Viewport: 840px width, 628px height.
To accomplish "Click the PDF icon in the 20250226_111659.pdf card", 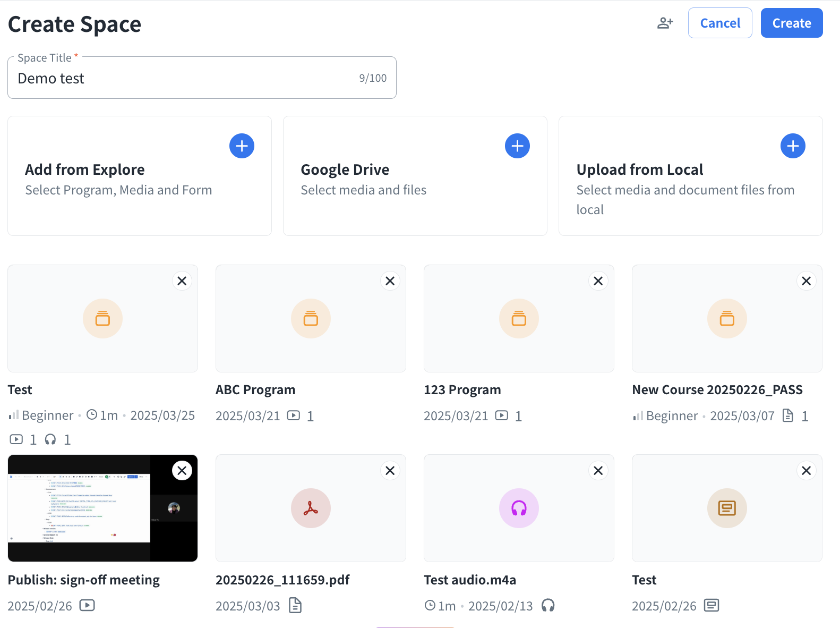I will (311, 508).
